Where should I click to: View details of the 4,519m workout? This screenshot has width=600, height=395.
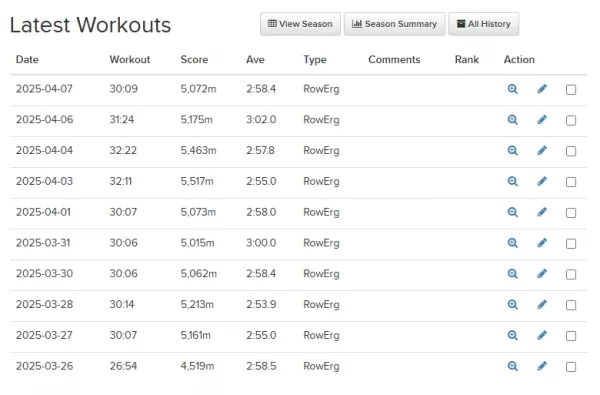coord(512,366)
